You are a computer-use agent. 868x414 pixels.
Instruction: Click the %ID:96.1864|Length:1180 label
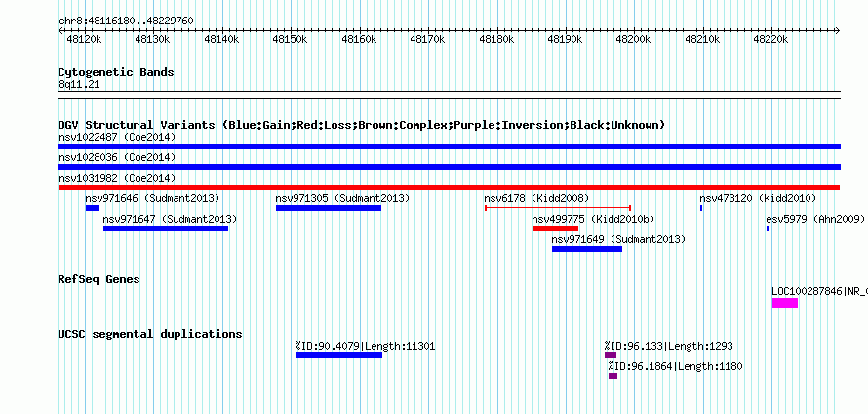[x=675, y=367]
